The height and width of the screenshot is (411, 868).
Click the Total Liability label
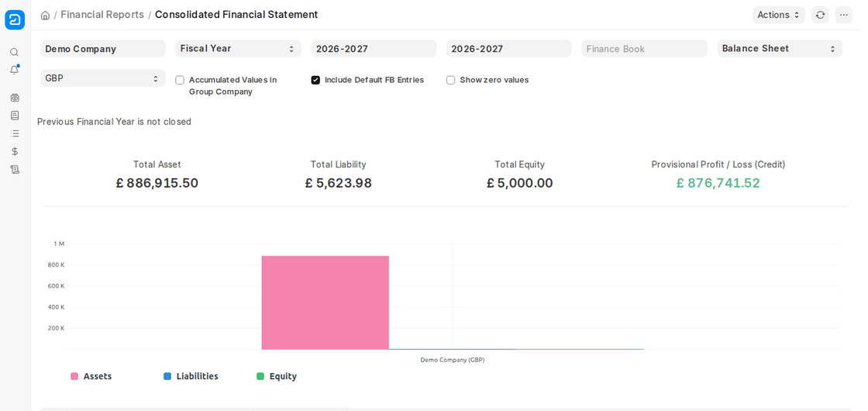click(338, 164)
